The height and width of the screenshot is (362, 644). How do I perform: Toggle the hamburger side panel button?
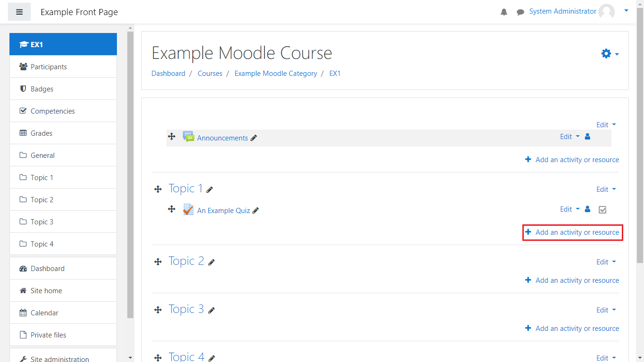19,12
